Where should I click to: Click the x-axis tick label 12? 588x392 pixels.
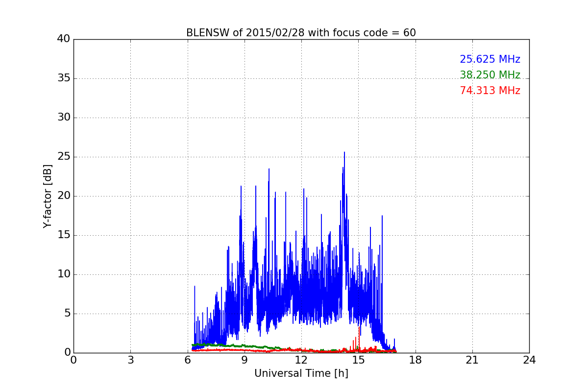[301, 360]
